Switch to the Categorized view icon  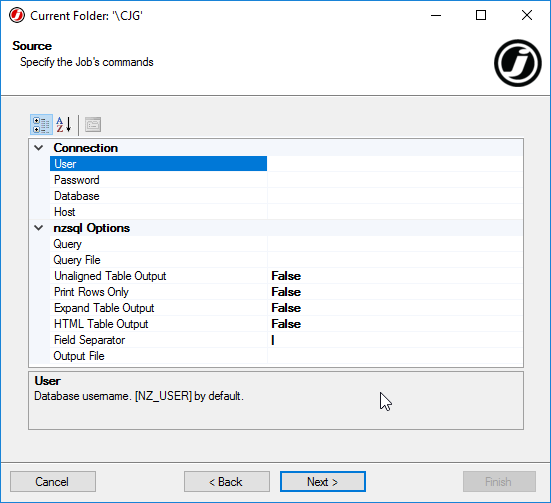(x=41, y=125)
